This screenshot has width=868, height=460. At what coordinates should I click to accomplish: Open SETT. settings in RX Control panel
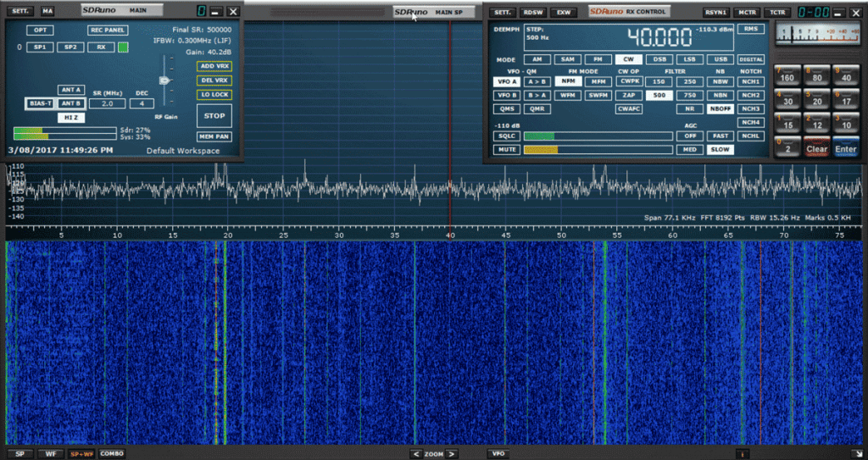tap(502, 13)
